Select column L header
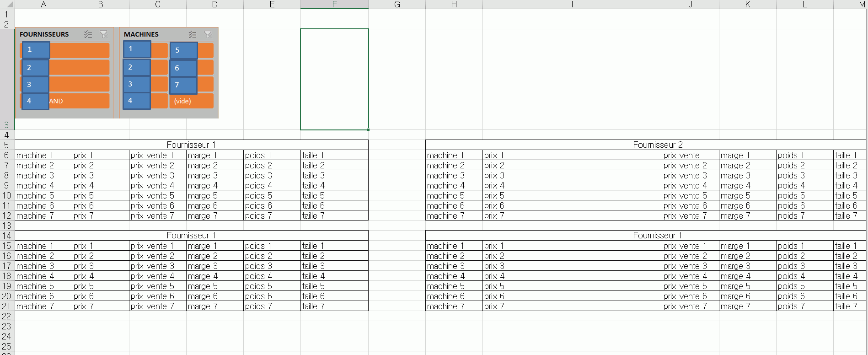 pos(805,4)
